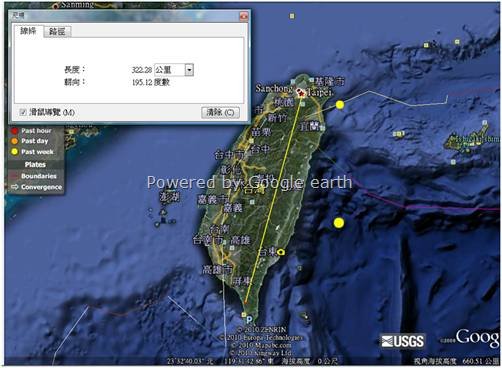This screenshot has width=502, height=368.
Task: Click the yellow earthquake dot near Yilan coast
Action: [340, 105]
